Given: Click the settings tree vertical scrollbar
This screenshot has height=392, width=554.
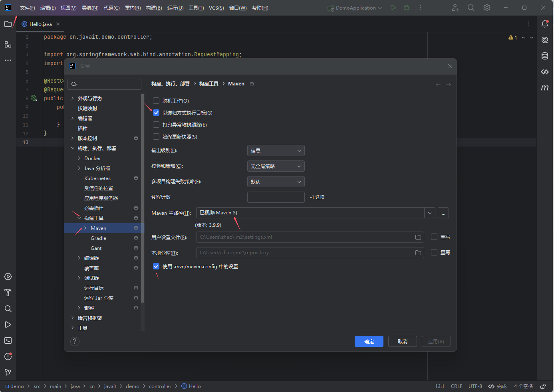Looking at the screenshot, I should tap(143, 198).
